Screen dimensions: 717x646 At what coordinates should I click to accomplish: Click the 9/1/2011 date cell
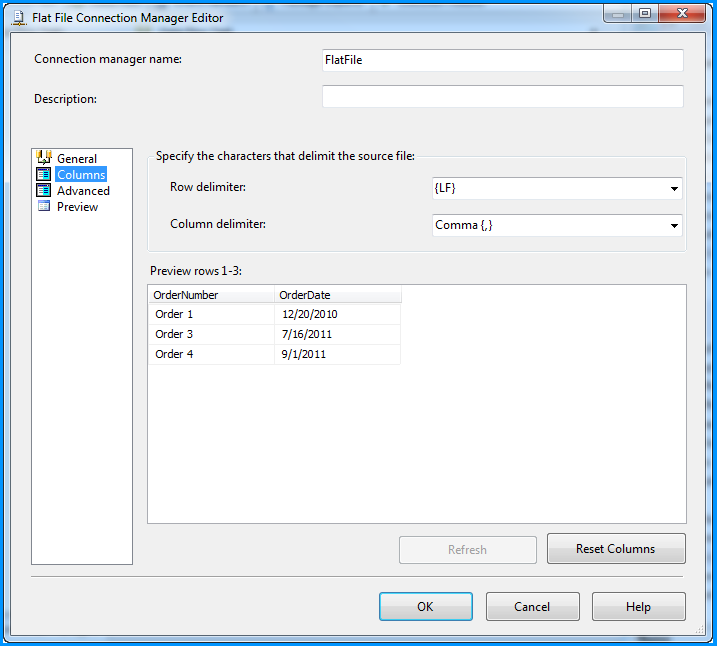[337, 354]
